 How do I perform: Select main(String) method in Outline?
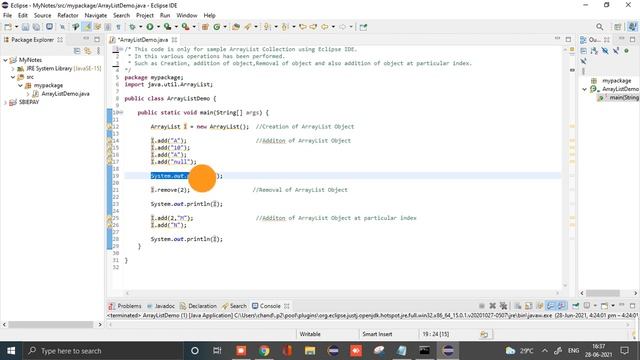pos(624,98)
